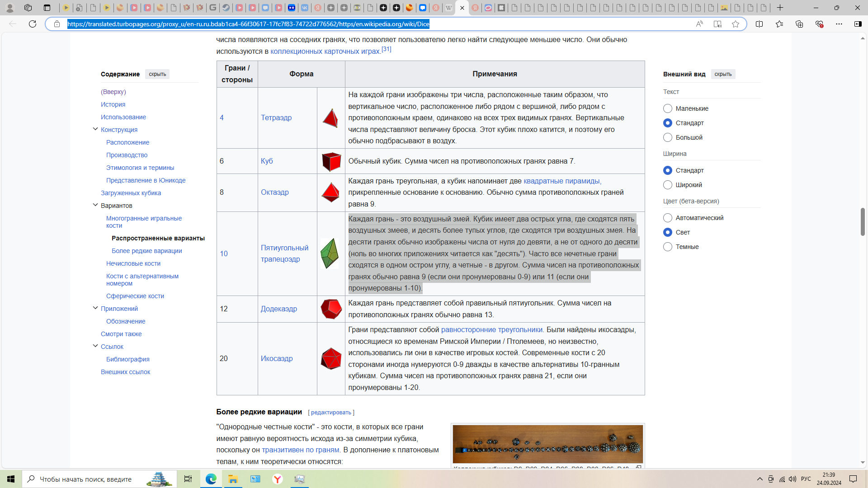
Task: Open the Yandex browser taskbar icon
Action: click(x=278, y=479)
